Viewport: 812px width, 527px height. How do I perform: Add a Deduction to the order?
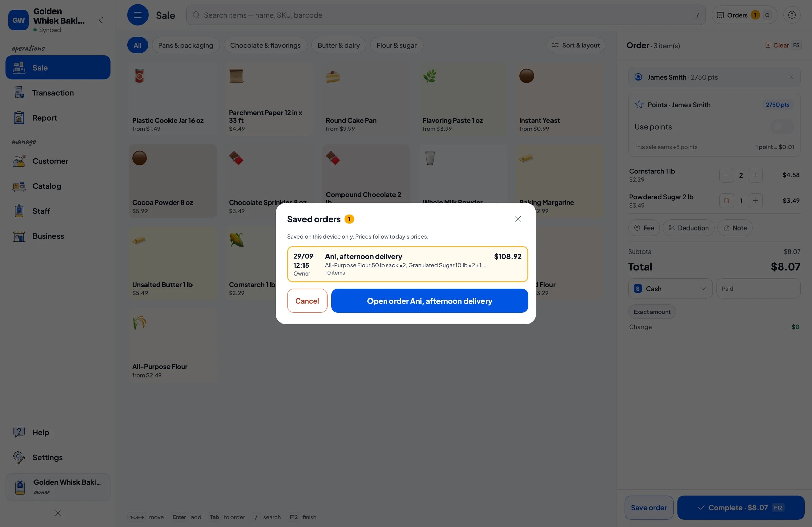[688, 228]
